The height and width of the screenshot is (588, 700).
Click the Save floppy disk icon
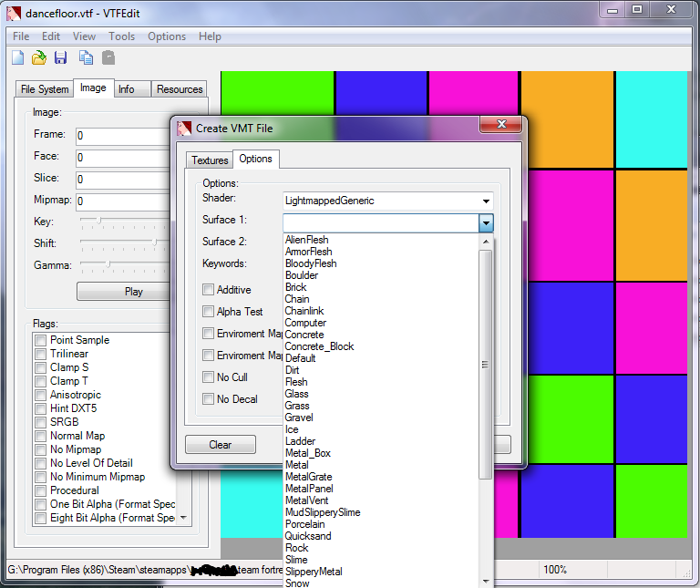click(61, 58)
